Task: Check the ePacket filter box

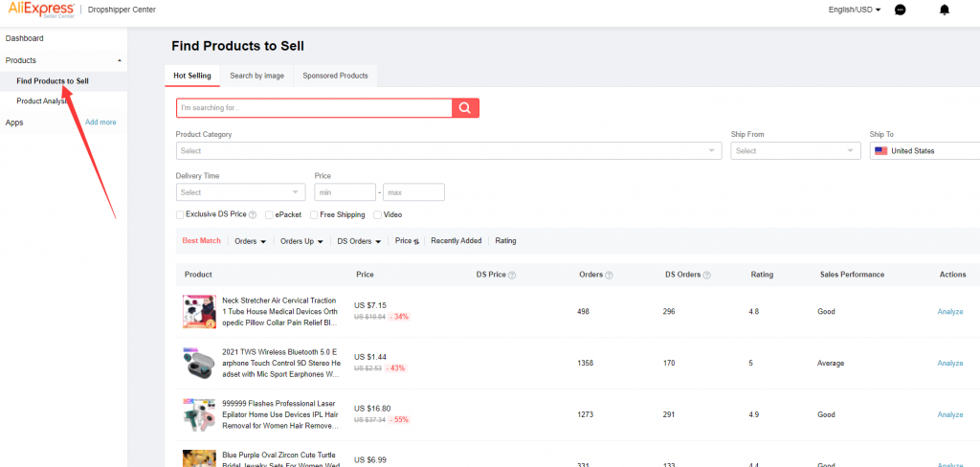Action: 270,215
